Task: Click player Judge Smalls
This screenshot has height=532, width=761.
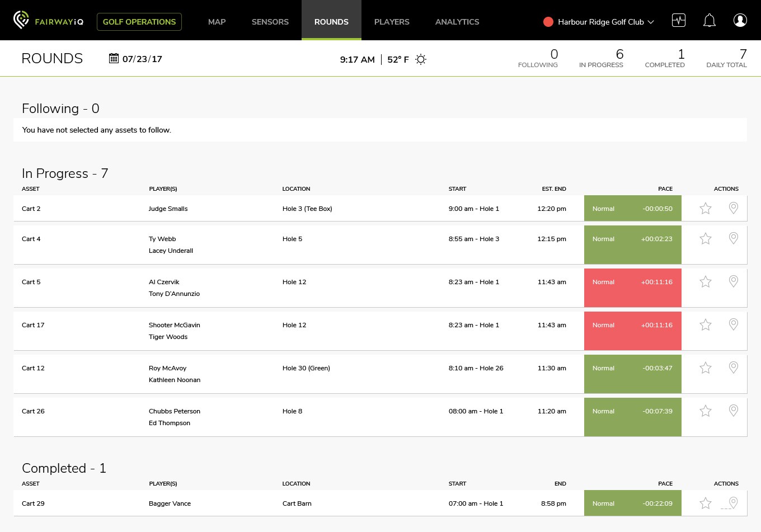Action: [x=168, y=209]
